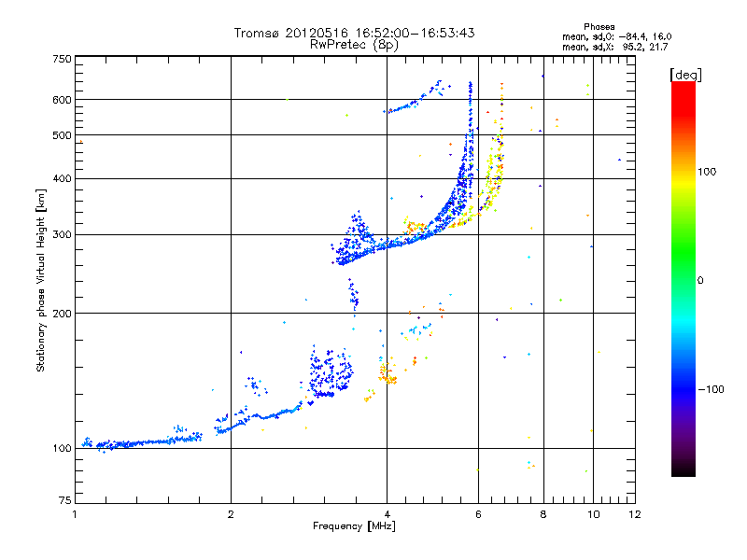
Task: Click the x-axis tick label '4'
Action: click(387, 514)
